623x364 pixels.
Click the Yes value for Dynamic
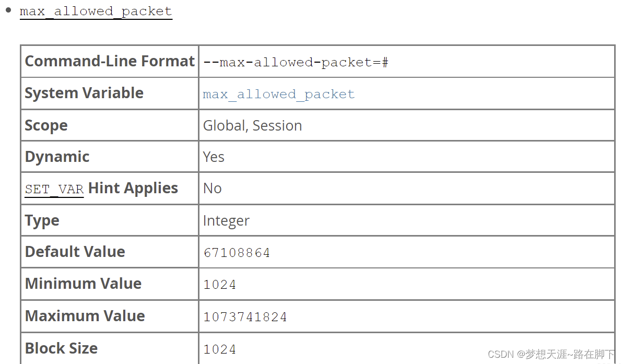[214, 157]
